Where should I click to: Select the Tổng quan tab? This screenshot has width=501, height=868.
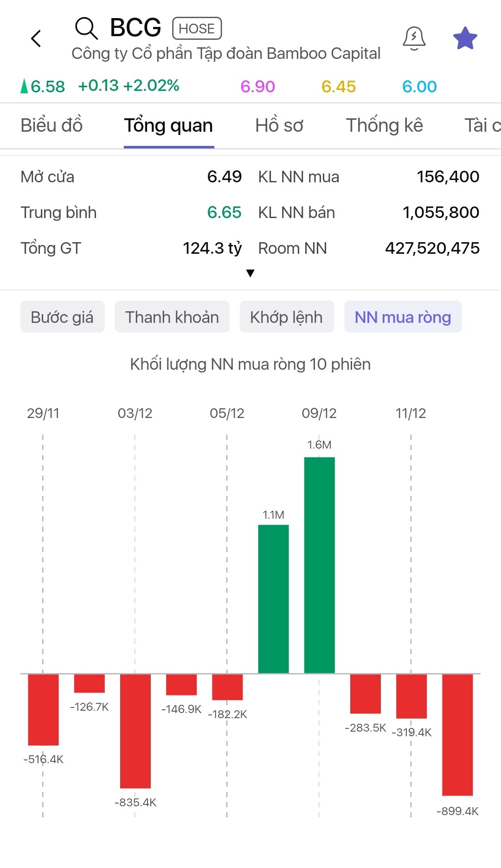168,126
